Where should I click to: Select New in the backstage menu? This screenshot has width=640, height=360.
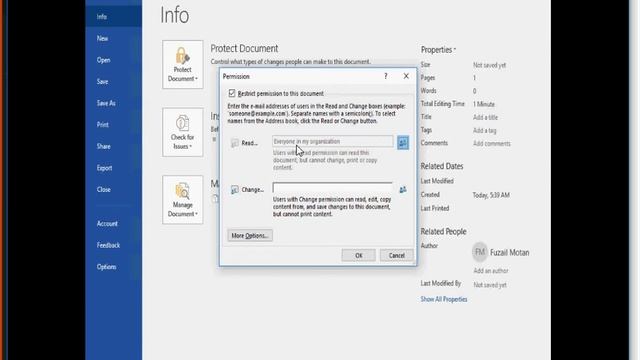pyautogui.click(x=114, y=38)
